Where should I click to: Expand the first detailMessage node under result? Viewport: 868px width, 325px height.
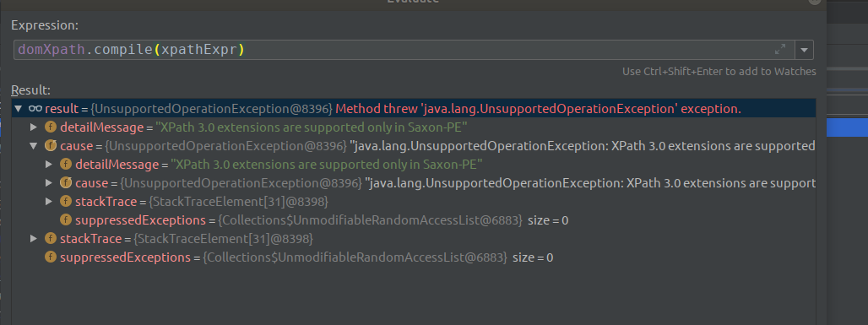pyautogui.click(x=34, y=127)
